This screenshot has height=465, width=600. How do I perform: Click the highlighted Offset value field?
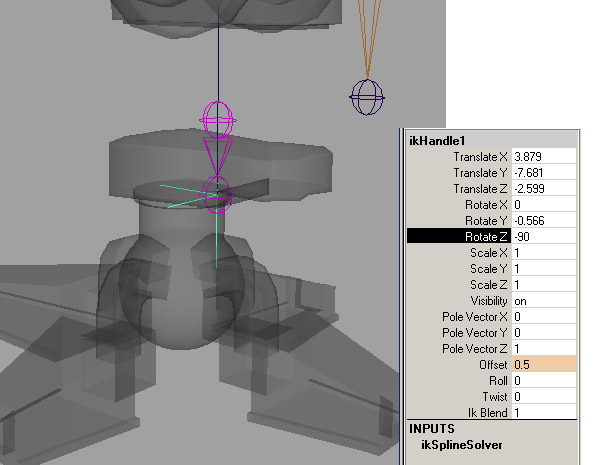(x=544, y=365)
